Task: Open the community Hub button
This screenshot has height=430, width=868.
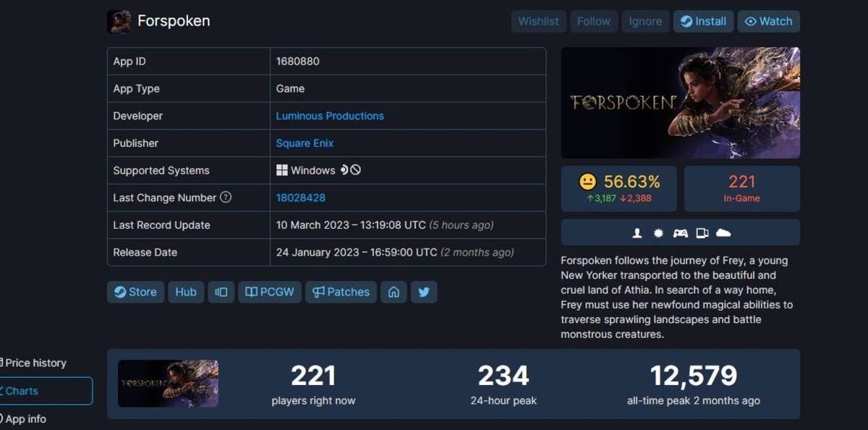Action: 186,292
